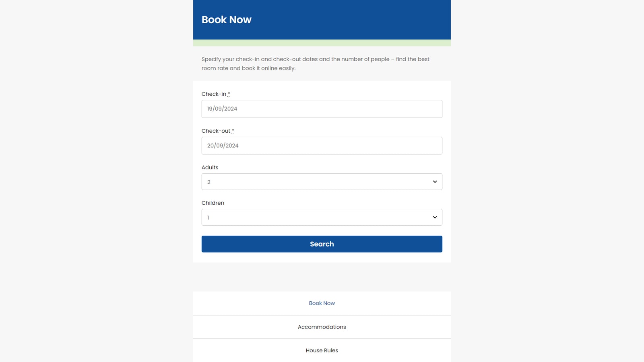Click the green divider bar under the header

pyautogui.click(x=322, y=43)
